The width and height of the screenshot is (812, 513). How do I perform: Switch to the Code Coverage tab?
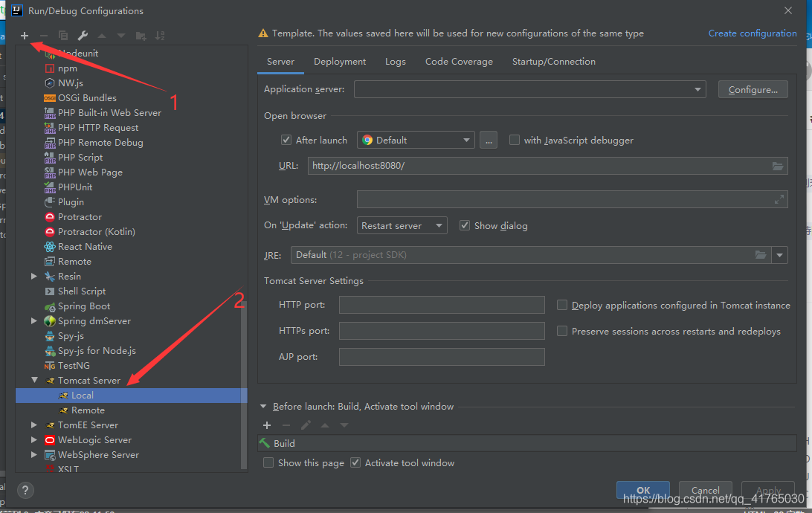[459, 62]
